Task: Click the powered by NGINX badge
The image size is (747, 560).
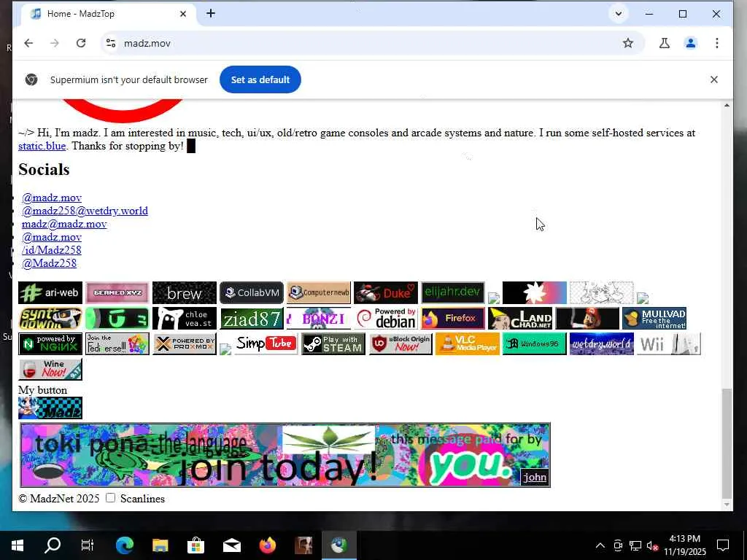Action: pyautogui.click(x=50, y=344)
